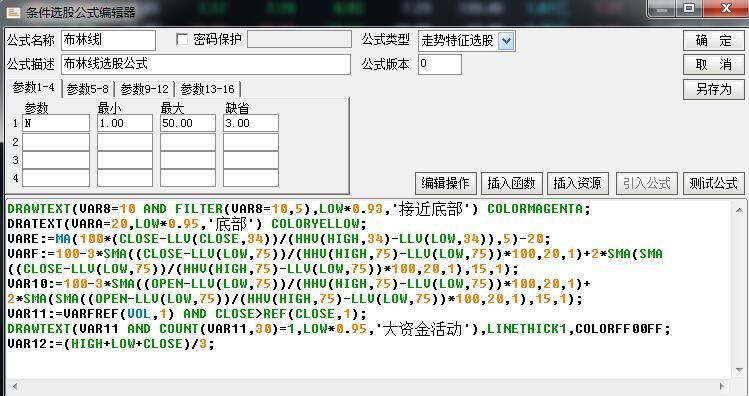Click parameter 1 缺省 field showing 3.00

(251, 123)
